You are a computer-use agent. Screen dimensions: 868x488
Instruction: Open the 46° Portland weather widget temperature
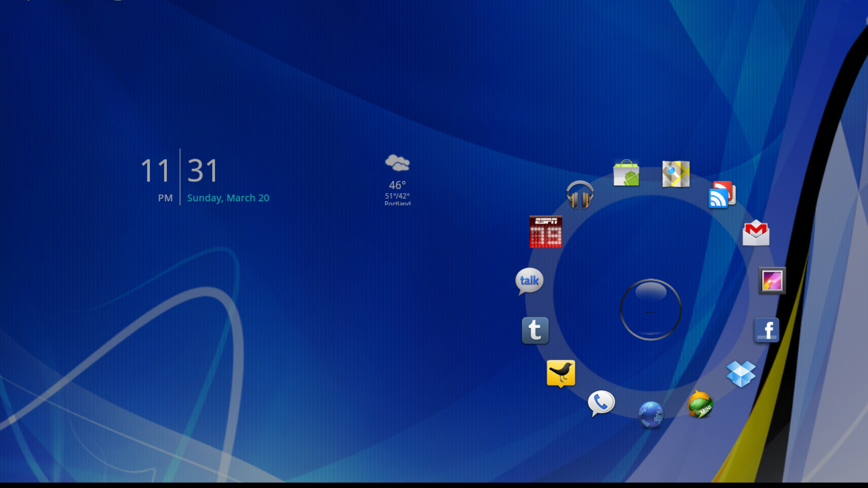tap(397, 185)
